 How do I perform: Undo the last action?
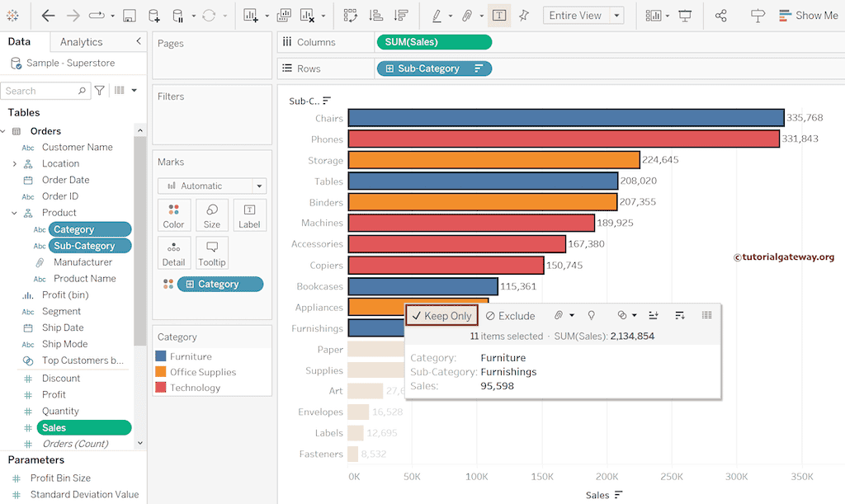click(48, 15)
